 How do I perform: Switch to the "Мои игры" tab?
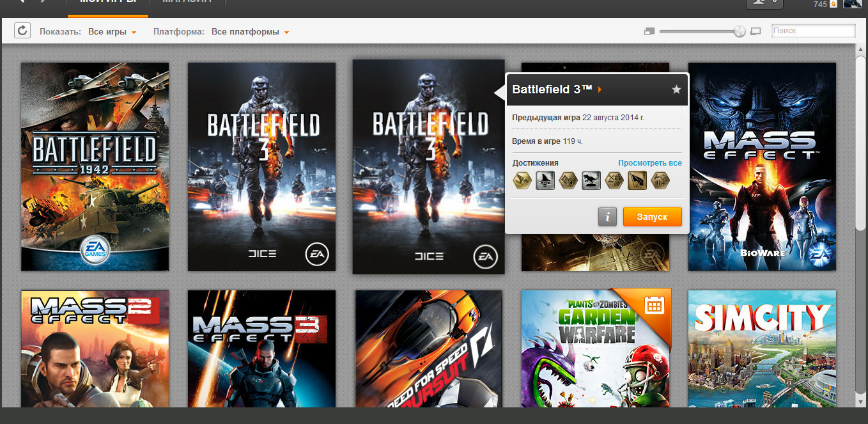click(107, 3)
